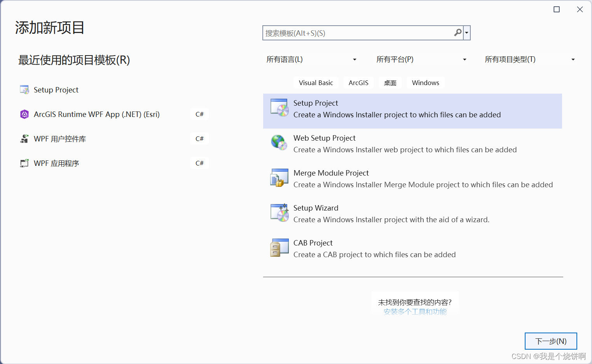
Task: Click the search magnifier icon
Action: 458,33
